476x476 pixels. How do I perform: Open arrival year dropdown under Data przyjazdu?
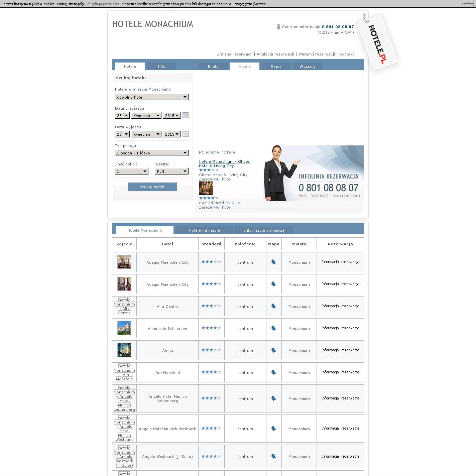pyautogui.click(x=172, y=115)
